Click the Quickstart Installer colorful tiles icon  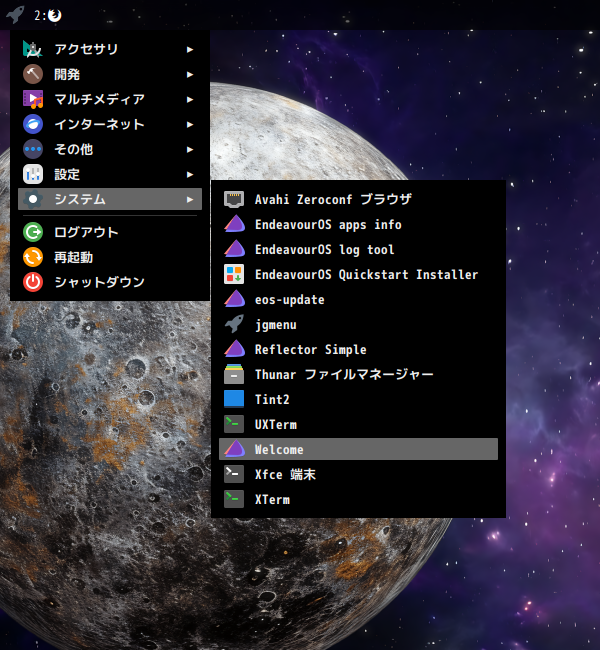click(x=234, y=274)
